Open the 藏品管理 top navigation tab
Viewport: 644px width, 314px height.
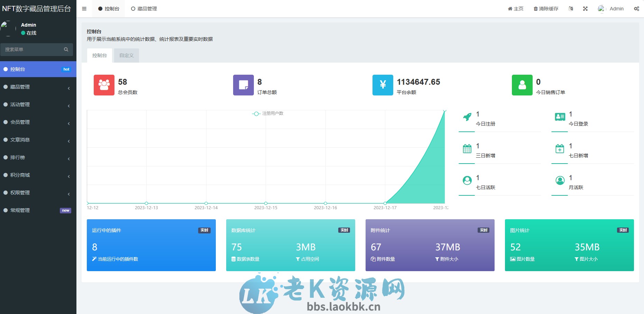pos(144,9)
